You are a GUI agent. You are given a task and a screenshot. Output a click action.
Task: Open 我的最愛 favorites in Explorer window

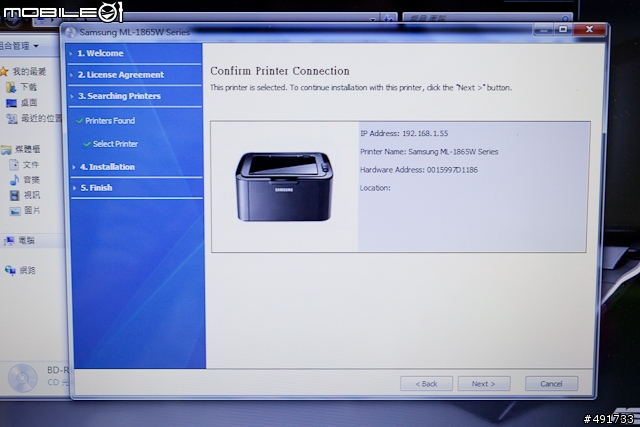(29, 71)
